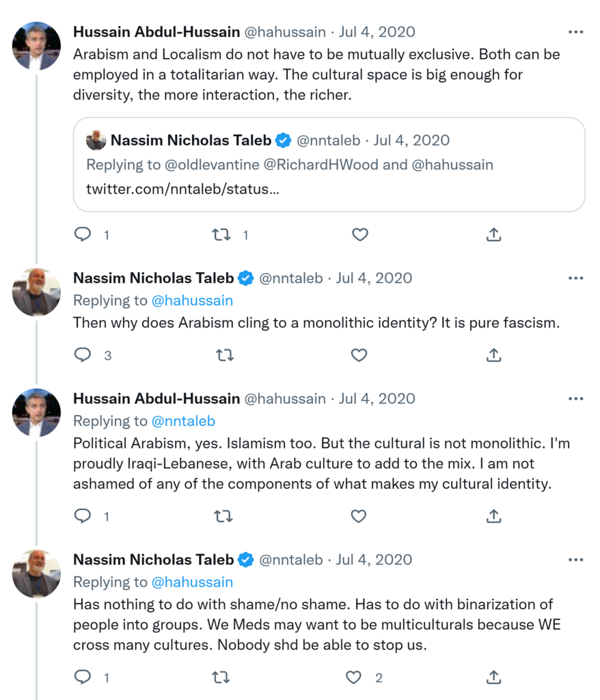Open the quoted Nassim Nicholas Taleb tweet card
The image size is (600, 700).
[329, 164]
